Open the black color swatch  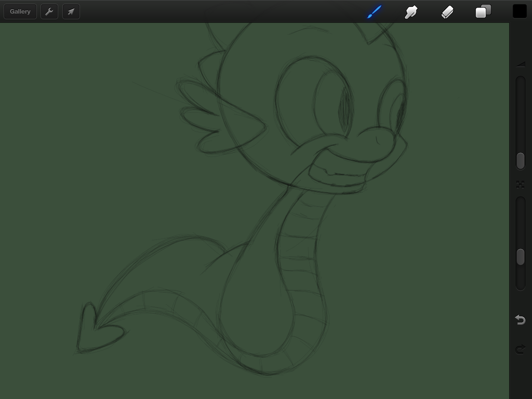point(520,11)
